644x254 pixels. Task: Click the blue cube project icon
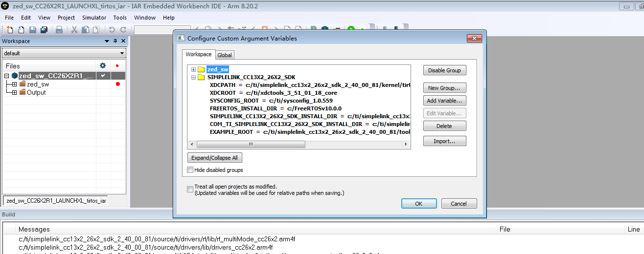click(15, 76)
